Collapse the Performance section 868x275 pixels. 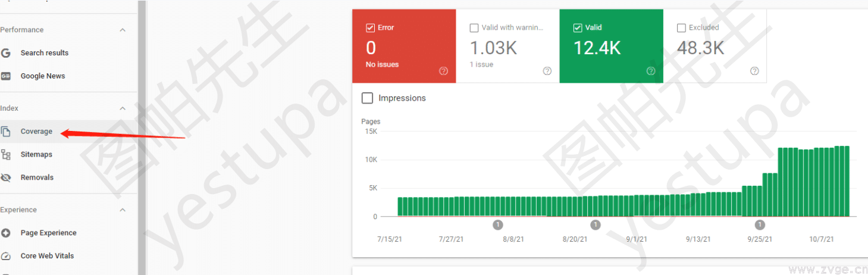[x=123, y=30]
